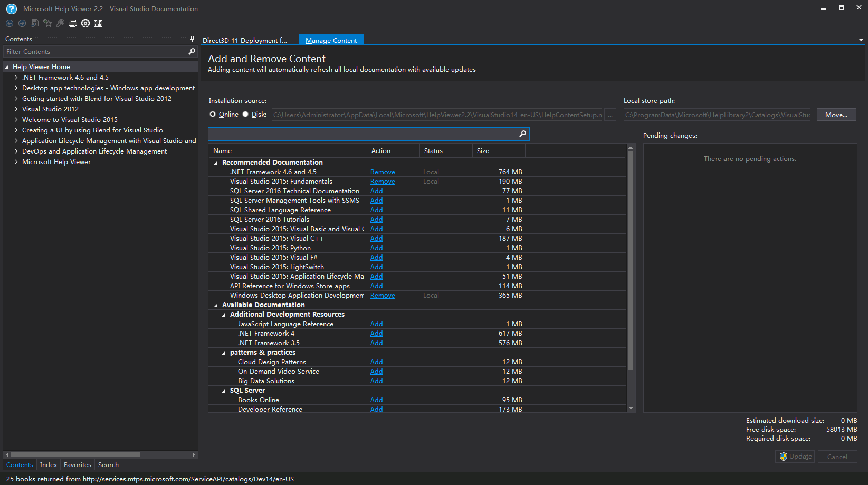
Task: Add SQL Server 2016 Technical Documentation
Action: [x=377, y=191]
